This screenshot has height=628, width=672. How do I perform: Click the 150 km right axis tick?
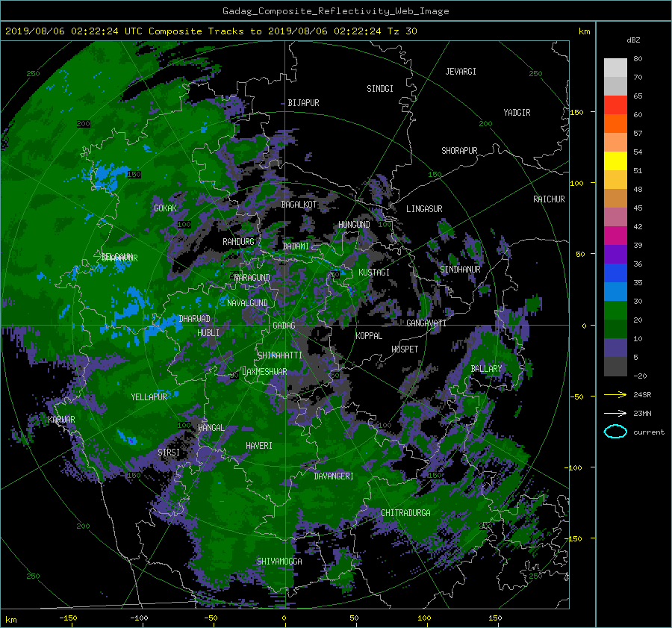click(577, 112)
